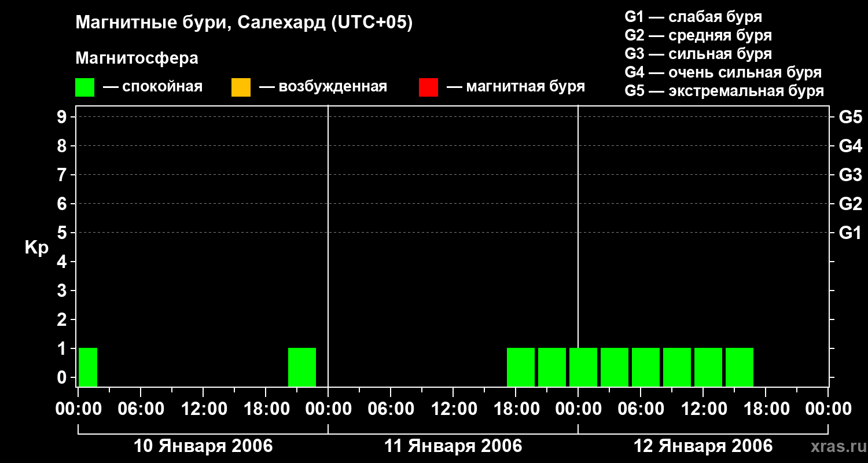The image size is (868, 463).
Task: Select the 'G3 — сильная буря' legend line
Action: click(698, 54)
